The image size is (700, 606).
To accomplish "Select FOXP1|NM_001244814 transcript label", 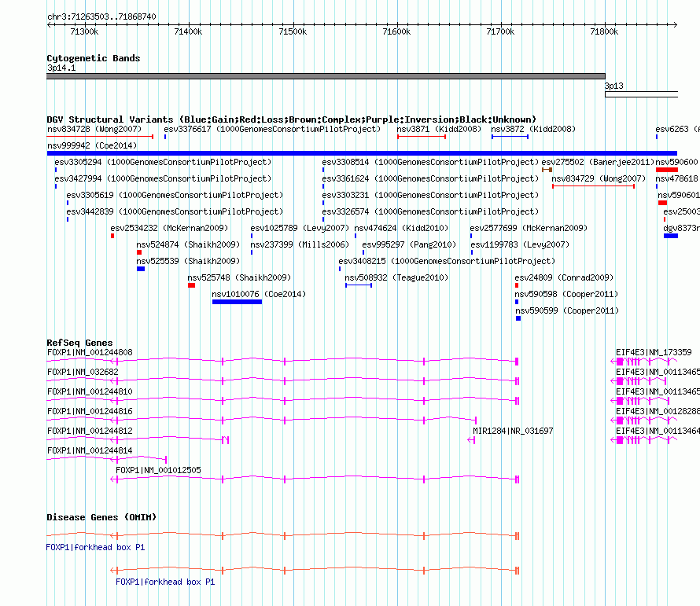I will coord(90,450).
